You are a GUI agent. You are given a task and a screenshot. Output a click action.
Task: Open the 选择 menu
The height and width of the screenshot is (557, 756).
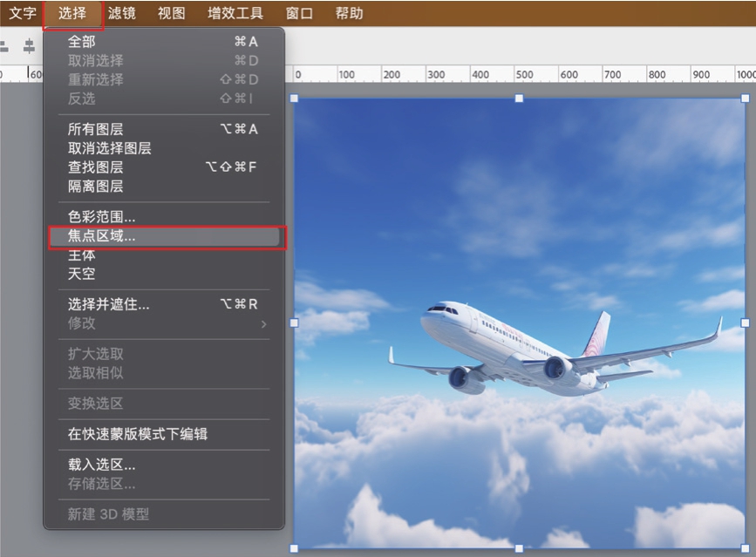click(x=72, y=13)
